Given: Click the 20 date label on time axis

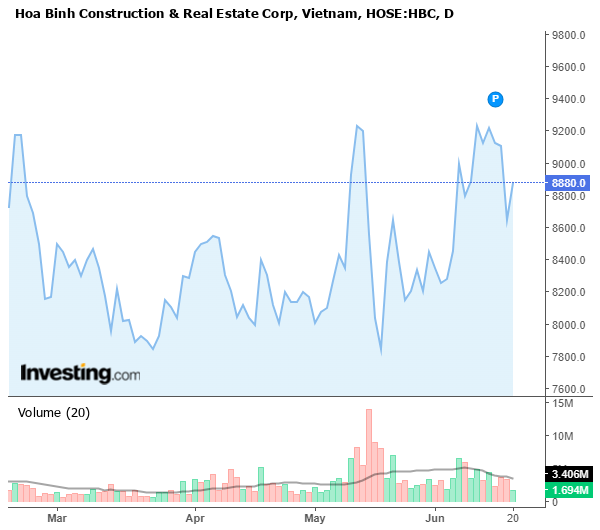Looking at the screenshot, I should (x=512, y=519).
